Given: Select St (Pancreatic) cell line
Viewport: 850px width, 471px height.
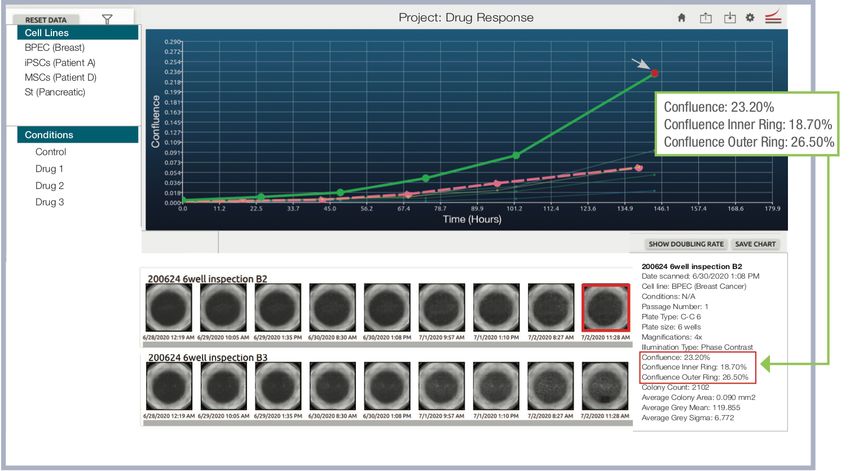Looking at the screenshot, I should [55, 92].
